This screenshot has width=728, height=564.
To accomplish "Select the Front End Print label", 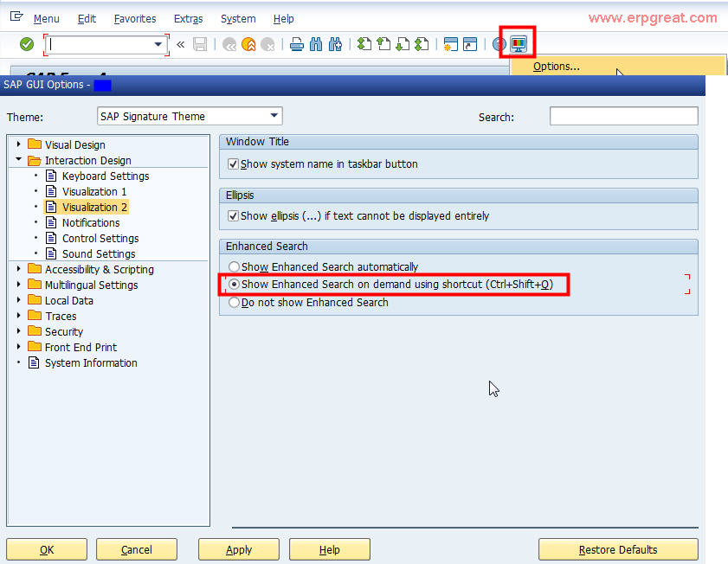I will coord(81,347).
